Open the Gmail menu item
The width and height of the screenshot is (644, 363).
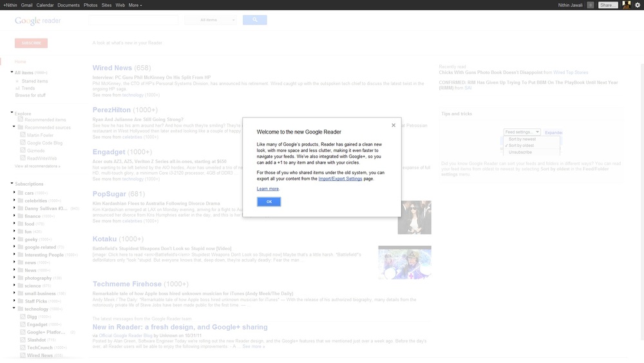coord(26,5)
